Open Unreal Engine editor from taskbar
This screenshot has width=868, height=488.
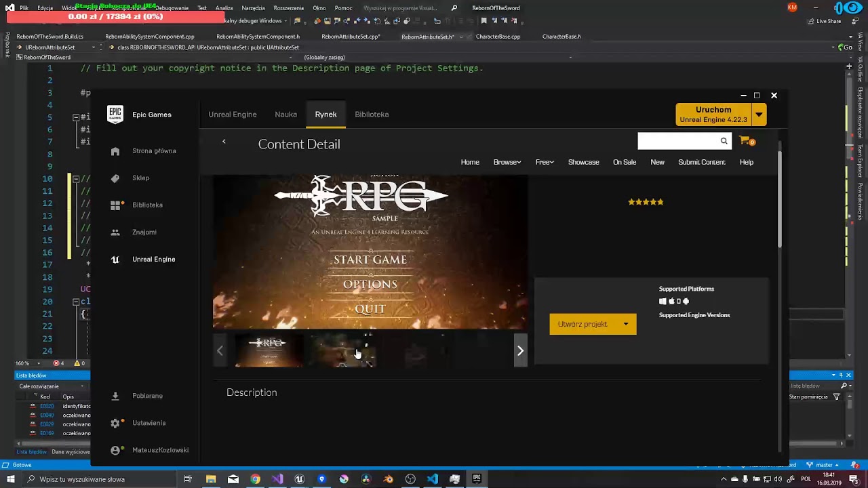[x=300, y=479]
